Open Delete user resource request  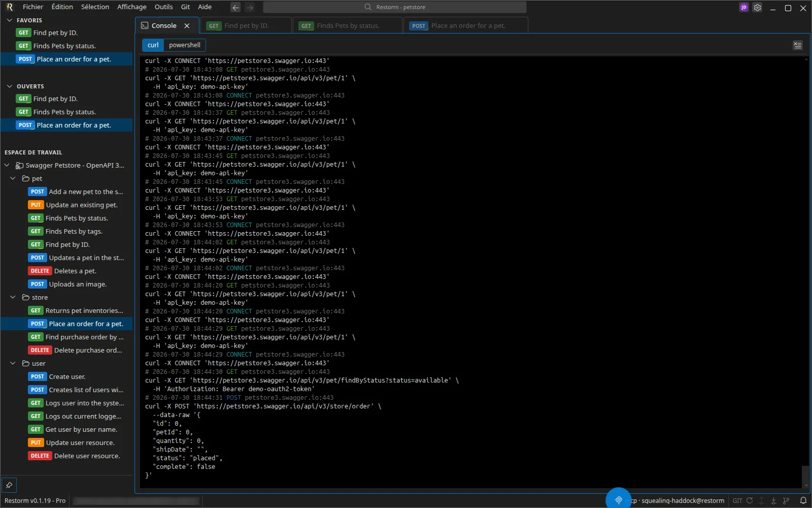(x=66, y=456)
